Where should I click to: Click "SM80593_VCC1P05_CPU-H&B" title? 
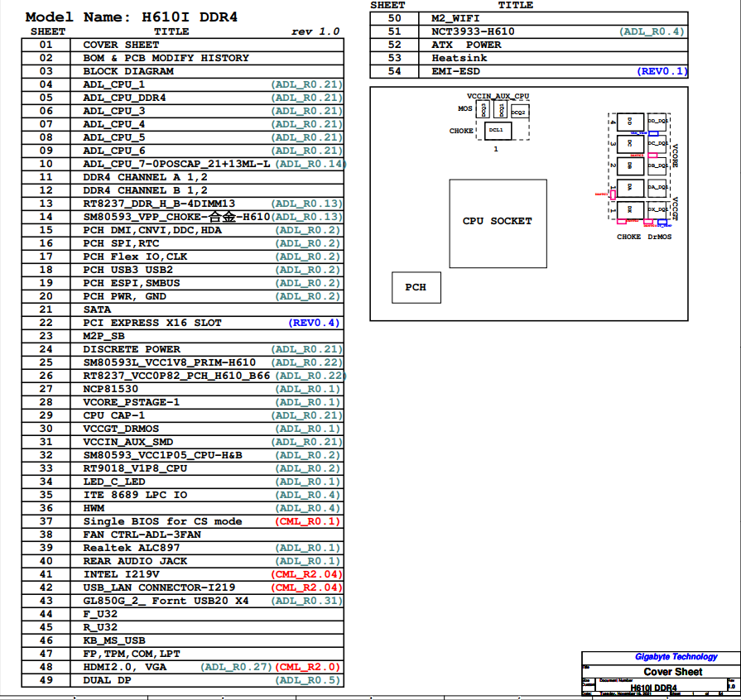[162, 455]
